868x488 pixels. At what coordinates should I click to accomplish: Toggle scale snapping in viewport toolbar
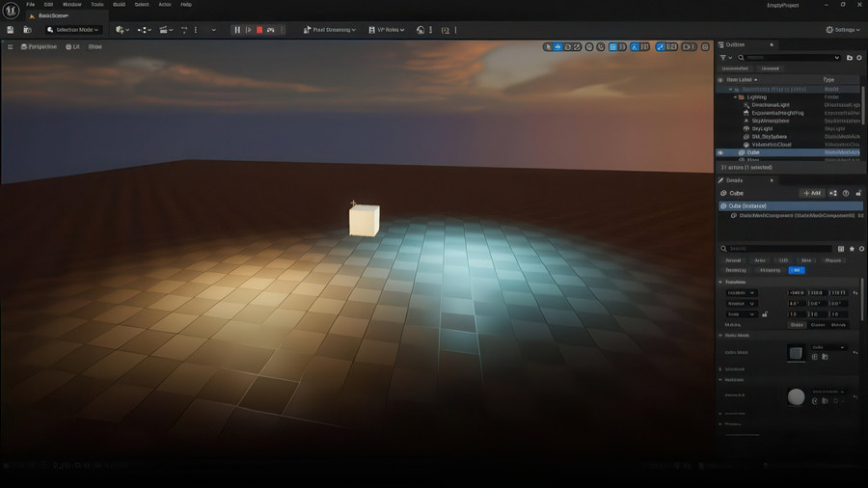coord(660,47)
